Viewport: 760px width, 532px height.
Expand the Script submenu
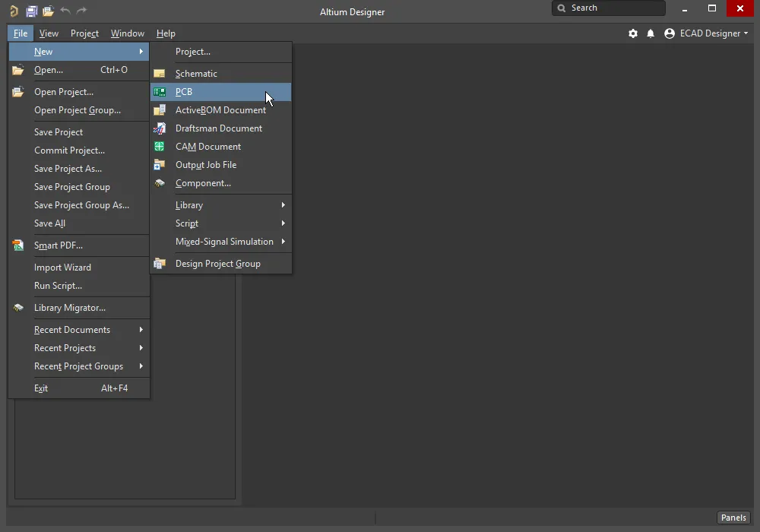point(283,223)
